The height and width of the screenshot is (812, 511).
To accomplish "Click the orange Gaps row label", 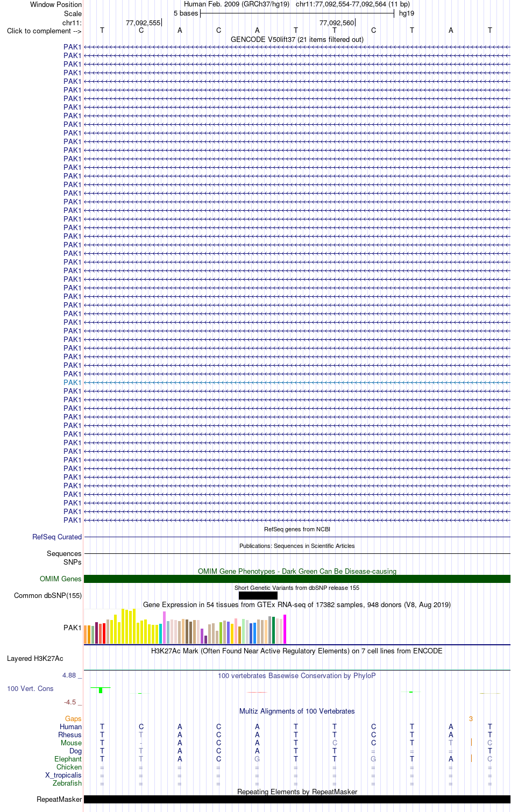I will click(73, 718).
